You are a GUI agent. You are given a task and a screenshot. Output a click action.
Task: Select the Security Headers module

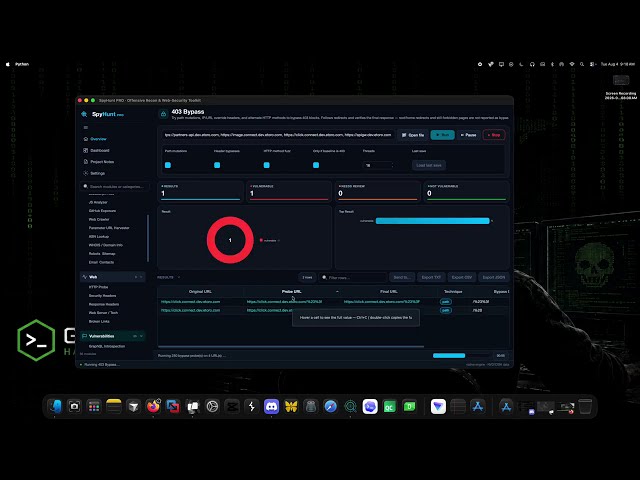102,296
